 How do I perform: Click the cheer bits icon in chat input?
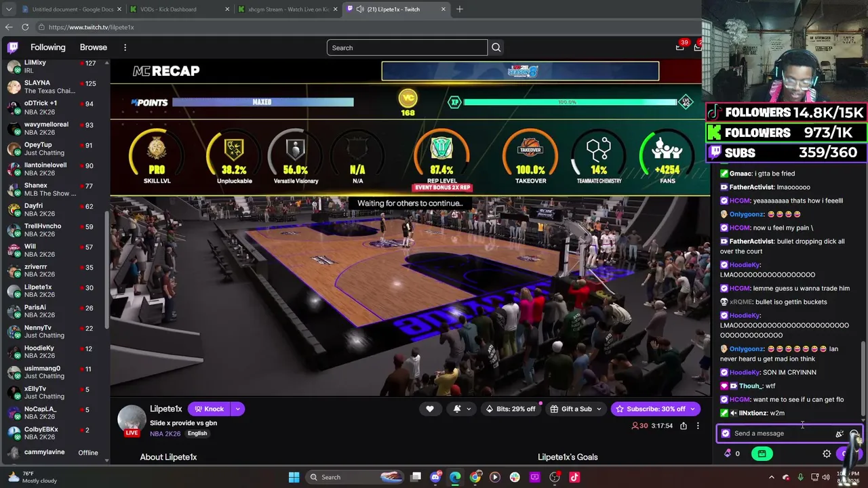click(x=840, y=434)
